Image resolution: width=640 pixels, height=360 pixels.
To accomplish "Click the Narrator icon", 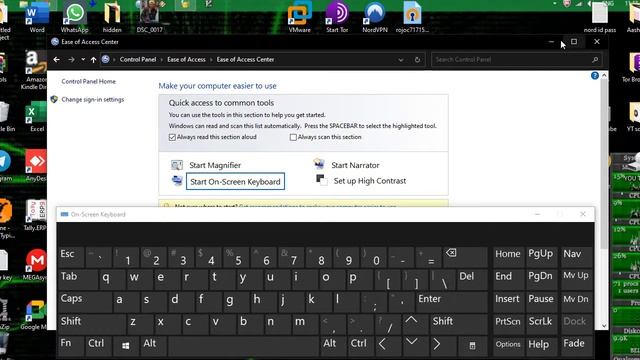I will [319, 164].
